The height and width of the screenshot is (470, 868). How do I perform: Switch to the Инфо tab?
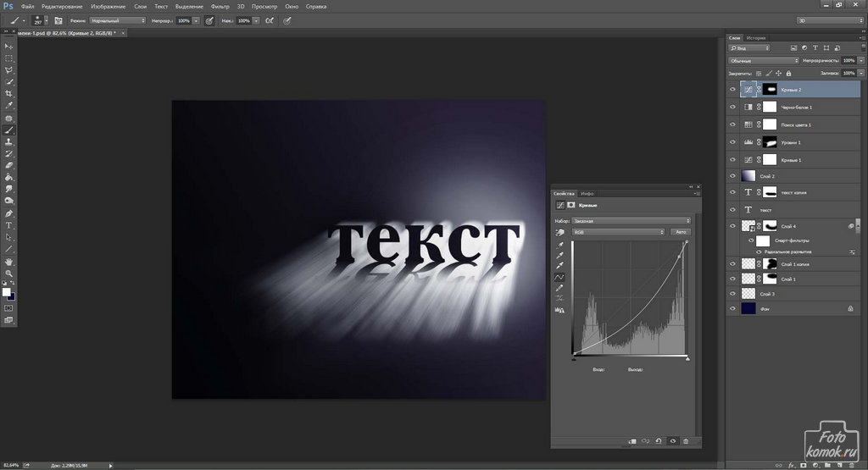[x=587, y=194]
